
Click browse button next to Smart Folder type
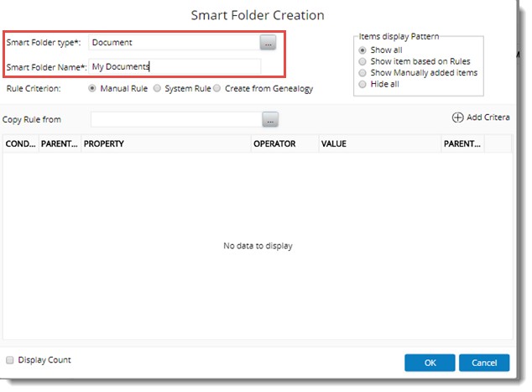click(268, 42)
